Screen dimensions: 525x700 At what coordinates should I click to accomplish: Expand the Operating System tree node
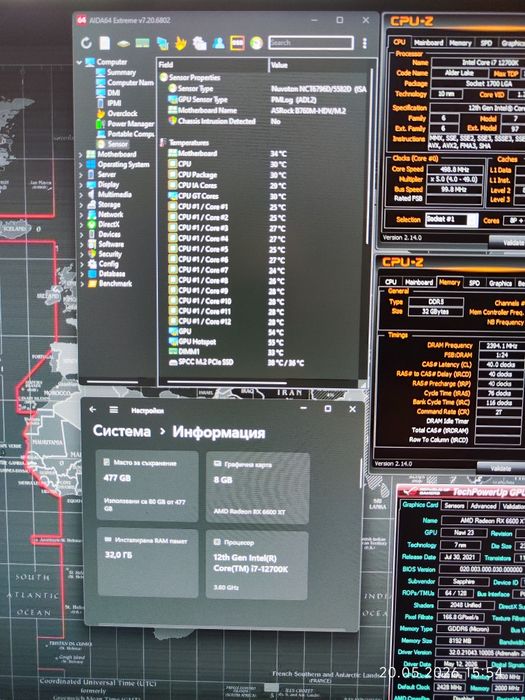(81, 165)
